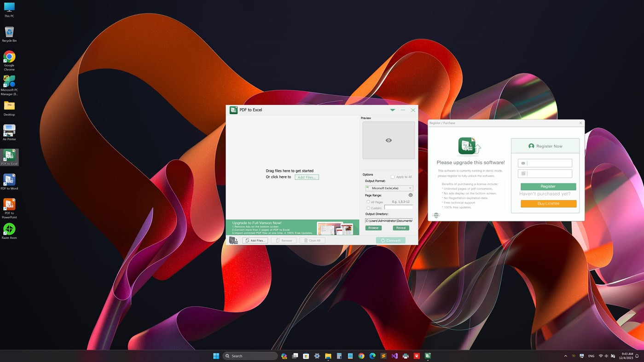Open Task View on the taskbar
644x362 pixels.
click(295, 356)
